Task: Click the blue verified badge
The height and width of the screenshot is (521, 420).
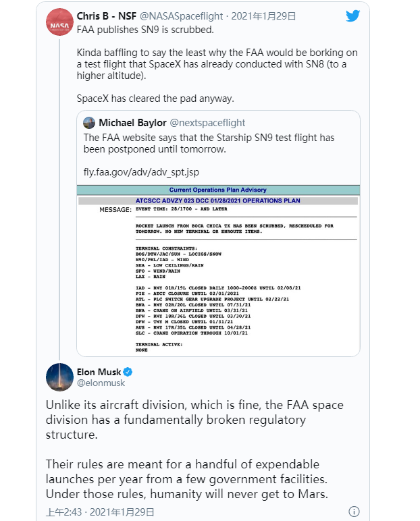Action: pyautogui.click(x=127, y=372)
